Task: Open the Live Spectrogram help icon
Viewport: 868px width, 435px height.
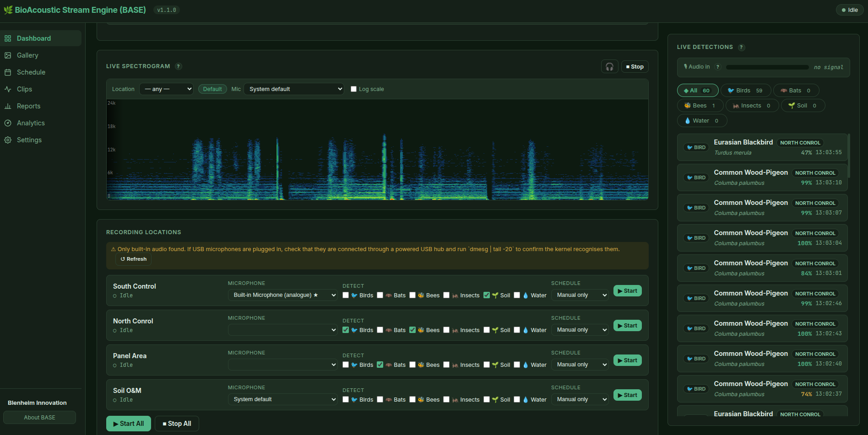Action: (x=179, y=66)
